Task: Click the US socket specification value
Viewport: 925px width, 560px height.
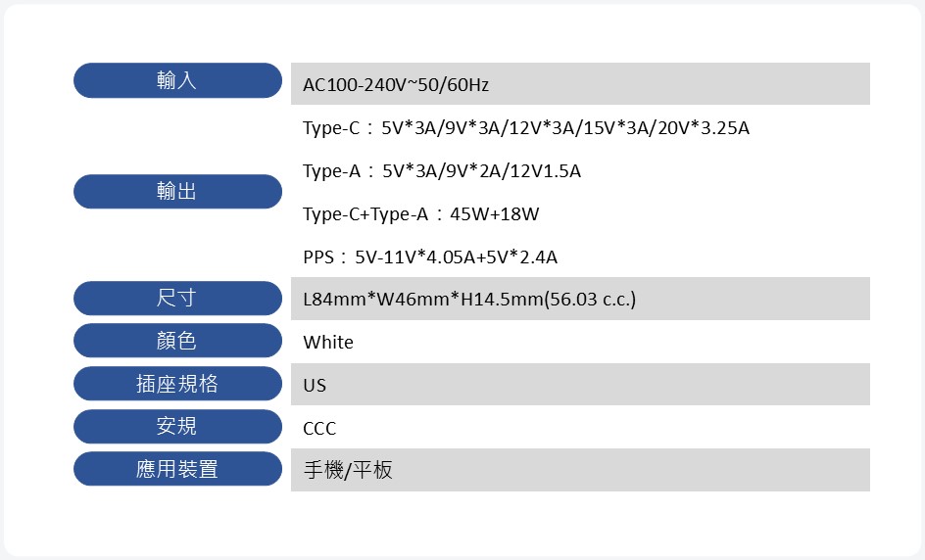Action: (x=315, y=386)
